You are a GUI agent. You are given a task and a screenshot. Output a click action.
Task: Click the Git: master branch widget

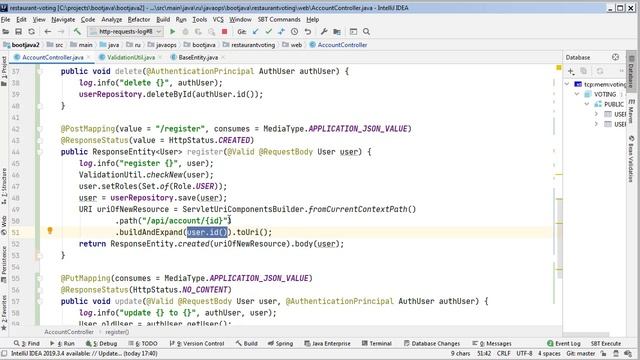coord(580,353)
